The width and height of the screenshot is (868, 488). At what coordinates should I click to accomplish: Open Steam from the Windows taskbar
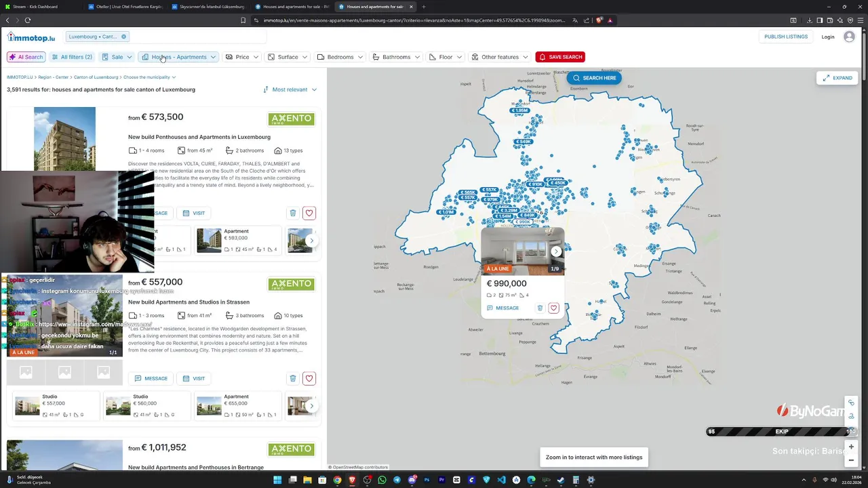(x=561, y=480)
